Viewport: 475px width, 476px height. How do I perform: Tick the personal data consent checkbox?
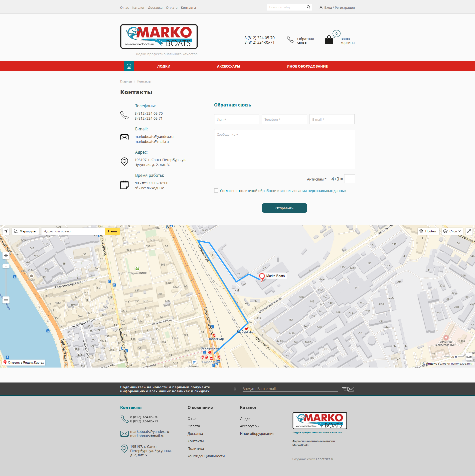click(216, 191)
